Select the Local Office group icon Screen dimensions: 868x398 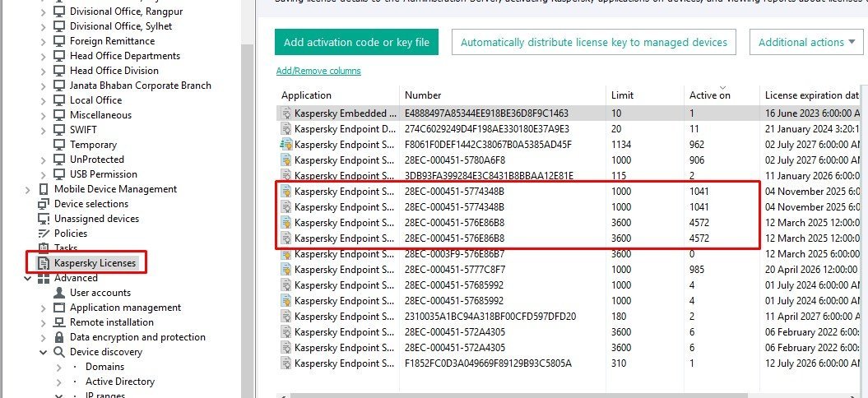click(x=59, y=100)
